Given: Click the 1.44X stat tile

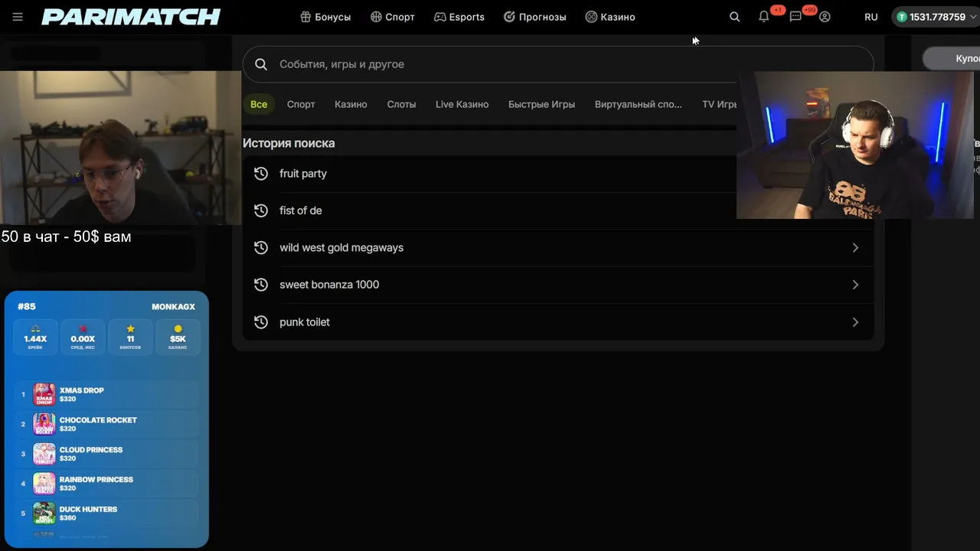Looking at the screenshot, I should pyautogui.click(x=35, y=337).
